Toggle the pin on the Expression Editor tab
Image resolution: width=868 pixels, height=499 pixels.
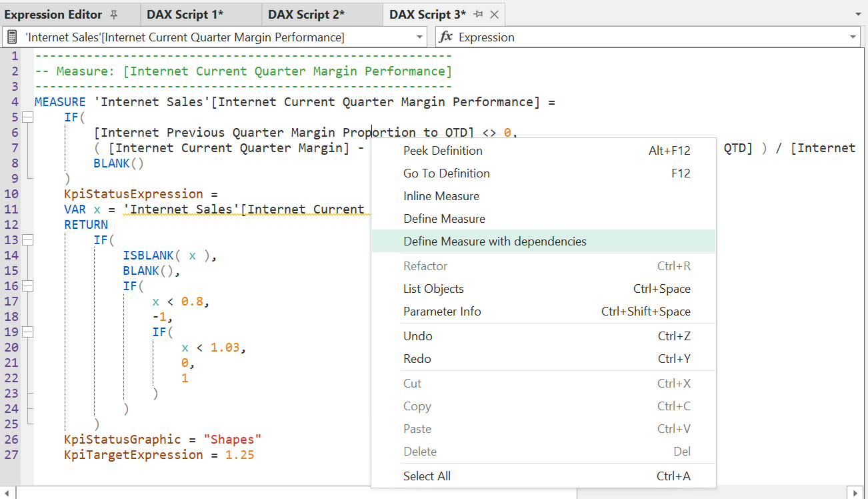point(113,13)
